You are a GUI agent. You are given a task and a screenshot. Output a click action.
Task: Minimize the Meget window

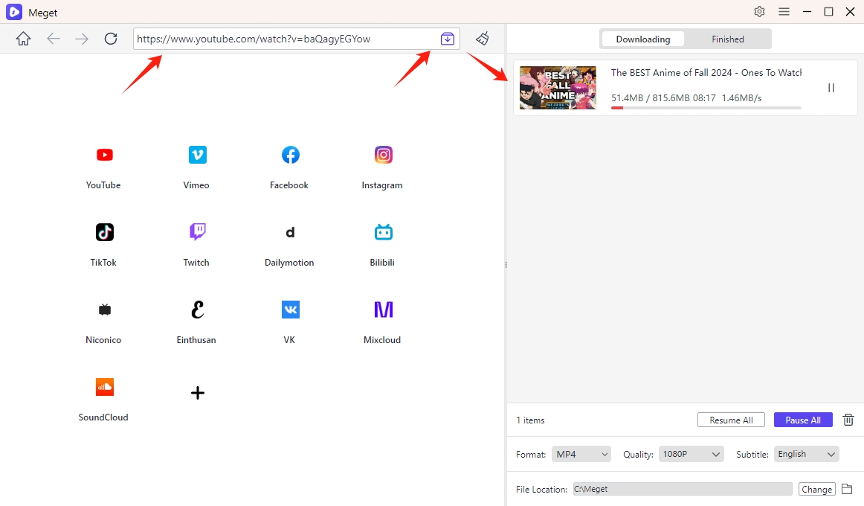(x=807, y=12)
